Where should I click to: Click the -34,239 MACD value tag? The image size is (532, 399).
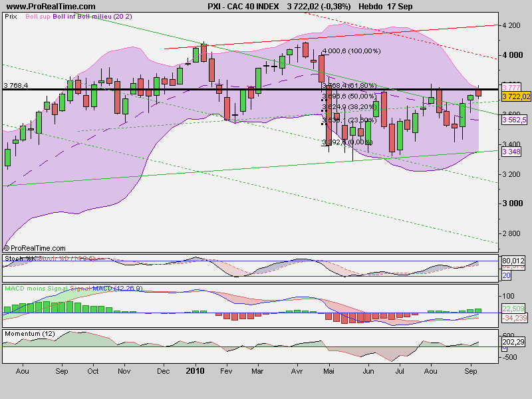tap(515, 318)
